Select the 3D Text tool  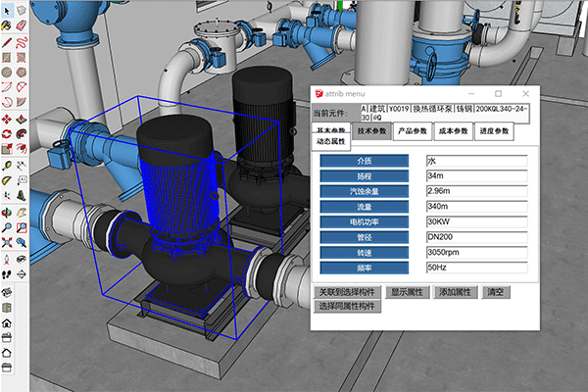pyautogui.click(x=22, y=195)
